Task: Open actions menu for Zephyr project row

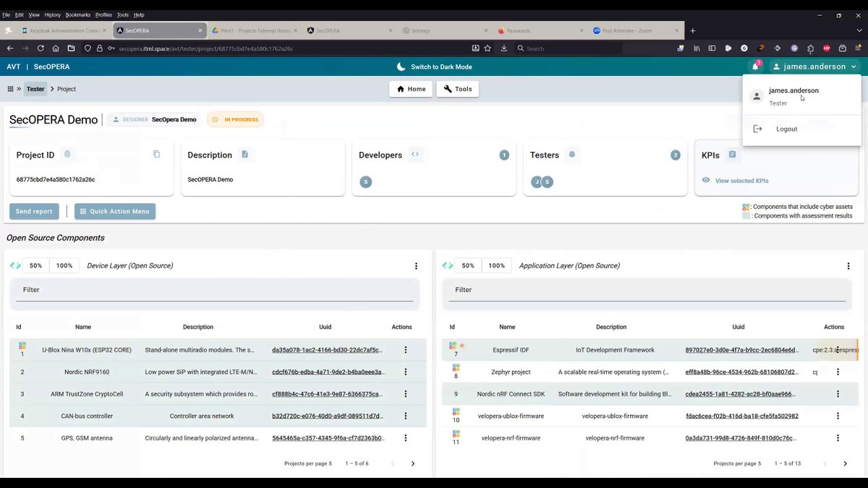Action: coord(838,372)
